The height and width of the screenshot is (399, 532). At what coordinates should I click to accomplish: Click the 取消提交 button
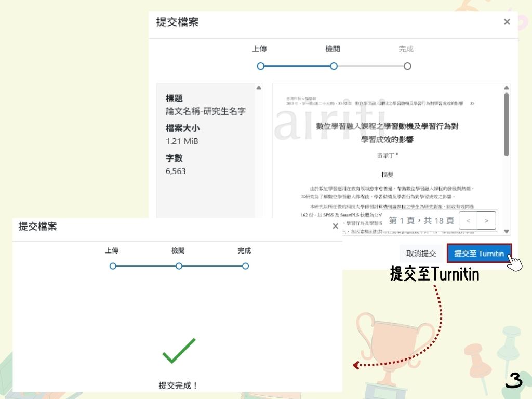point(421,254)
